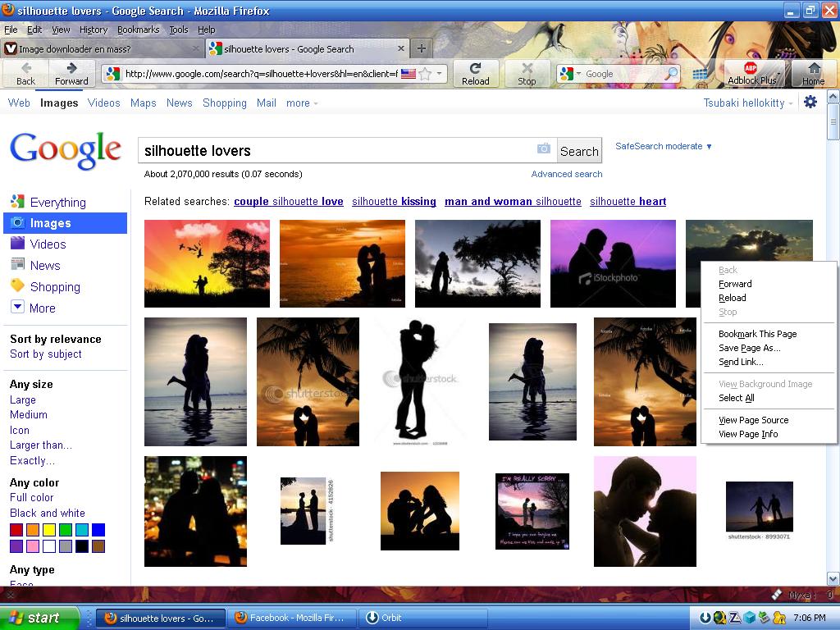
Task: Click the US flag icon in the address bar
Action: pos(409,74)
